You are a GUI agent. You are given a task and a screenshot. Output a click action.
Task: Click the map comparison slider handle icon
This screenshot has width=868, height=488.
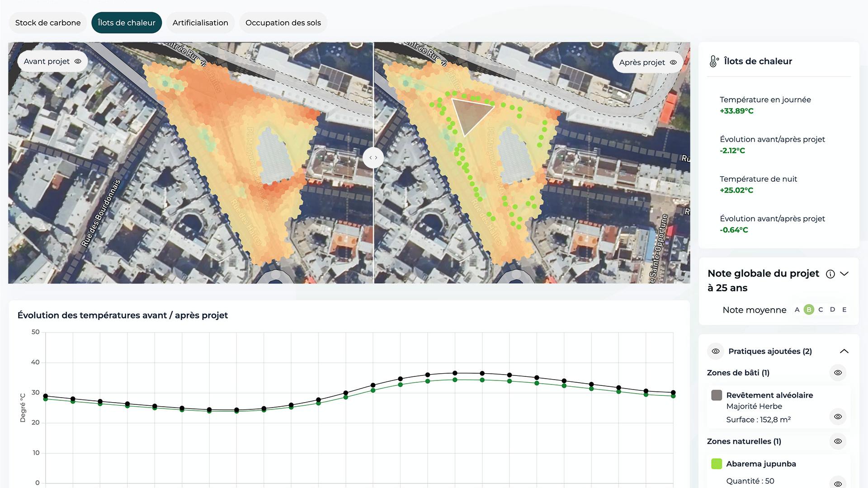coord(373,157)
